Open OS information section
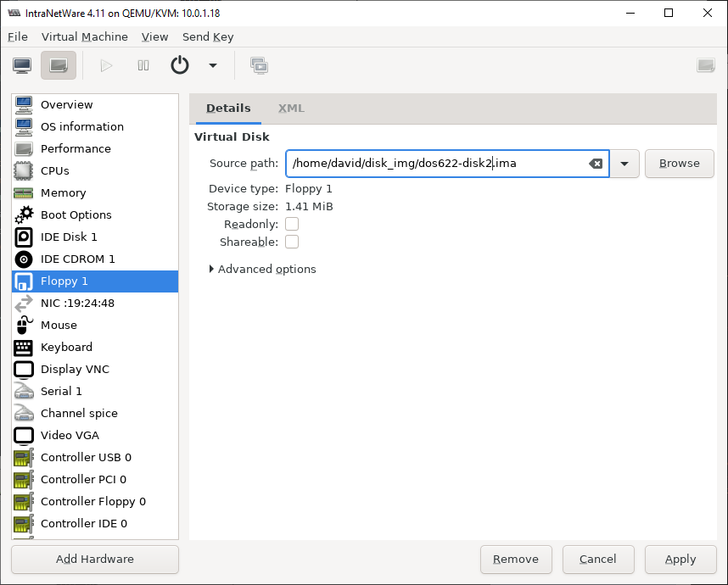This screenshot has width=728, height=585. point(95,126)
